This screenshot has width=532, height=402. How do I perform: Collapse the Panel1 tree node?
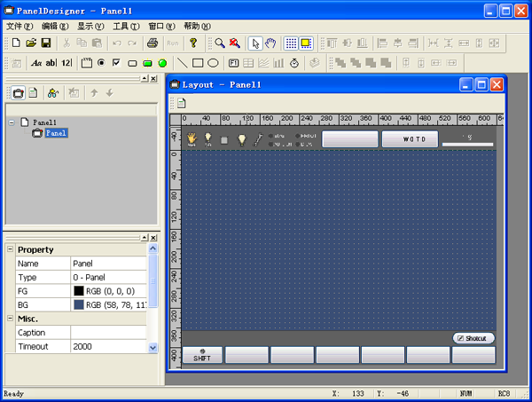point(11,122)
